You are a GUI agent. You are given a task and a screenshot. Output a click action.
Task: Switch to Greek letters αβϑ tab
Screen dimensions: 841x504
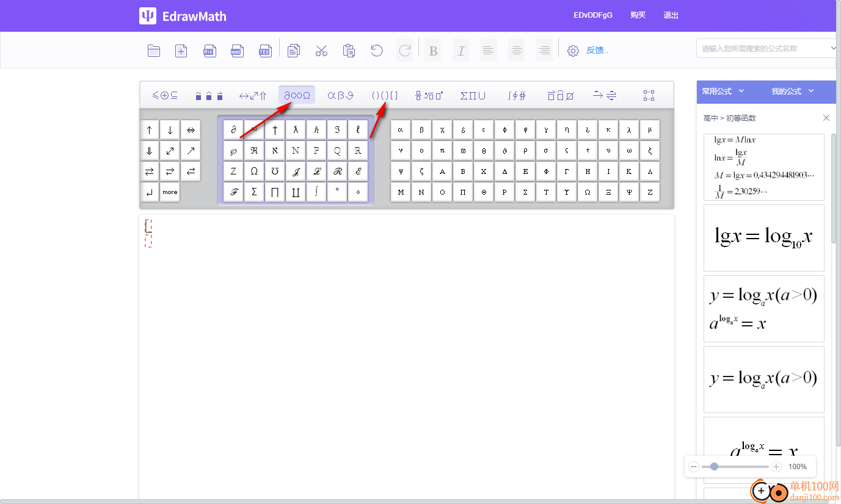[340, 95]
